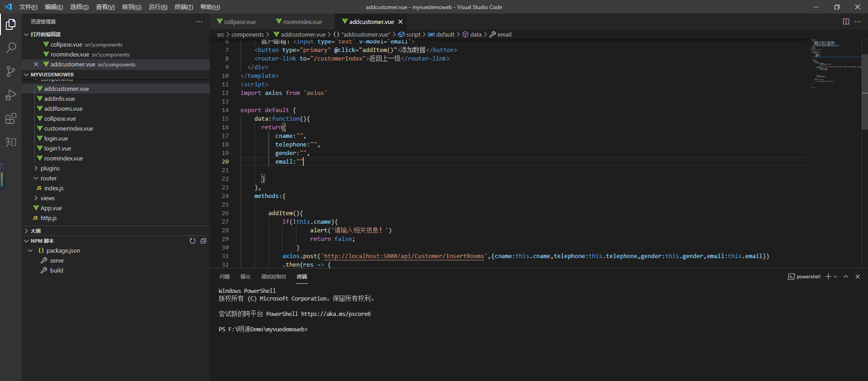Click the powershell terminal icon

pos(791,277)
